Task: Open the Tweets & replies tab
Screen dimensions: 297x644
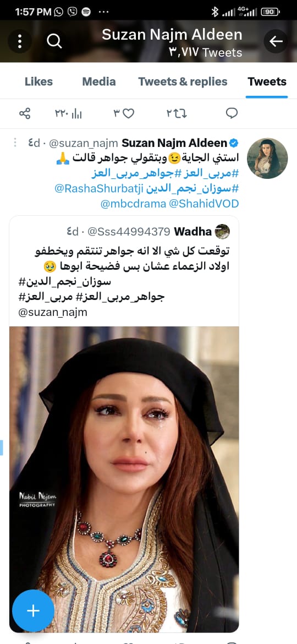Action: pyautogui.click(x=183, y=81)
